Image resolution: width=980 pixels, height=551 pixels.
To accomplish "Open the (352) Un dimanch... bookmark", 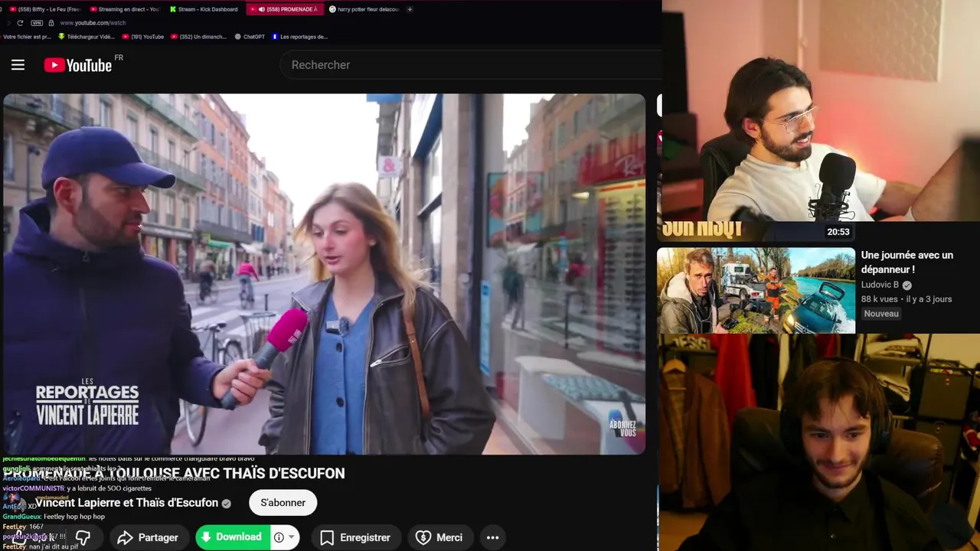I will tap(199, 37).
